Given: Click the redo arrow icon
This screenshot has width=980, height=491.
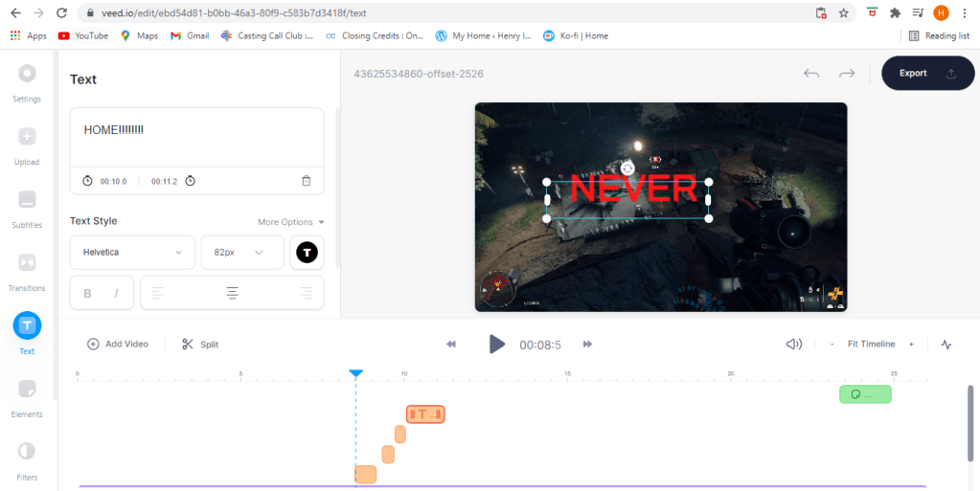Looking at the screenshot, I should 847,74.
